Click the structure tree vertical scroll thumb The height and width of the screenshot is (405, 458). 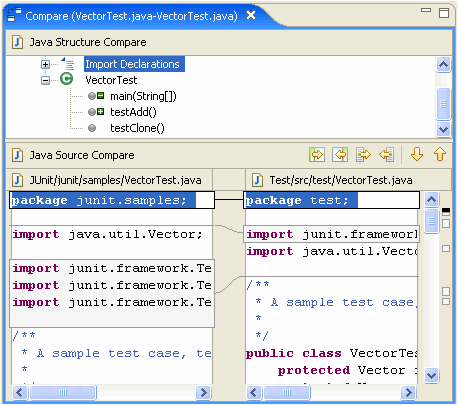pos(443,104)
